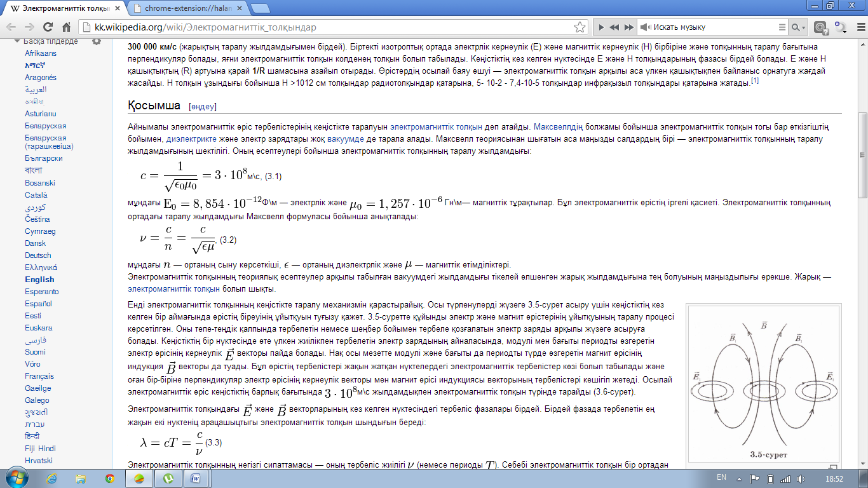Open the Esperanto language link
Screen dimensions: 868x488
click(42, 292)
